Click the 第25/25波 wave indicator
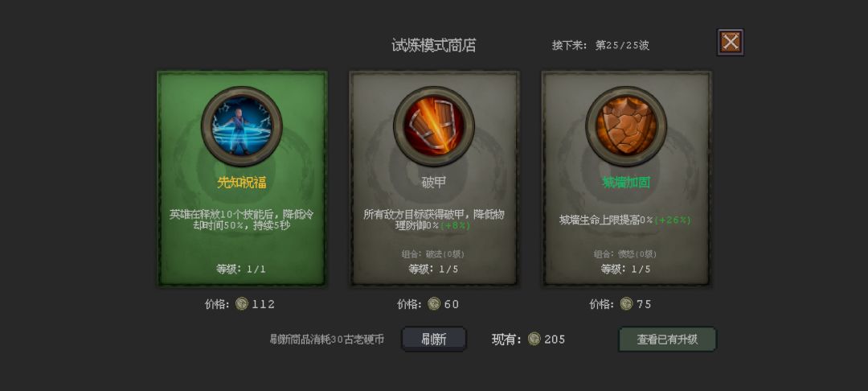 click(622, 45)
